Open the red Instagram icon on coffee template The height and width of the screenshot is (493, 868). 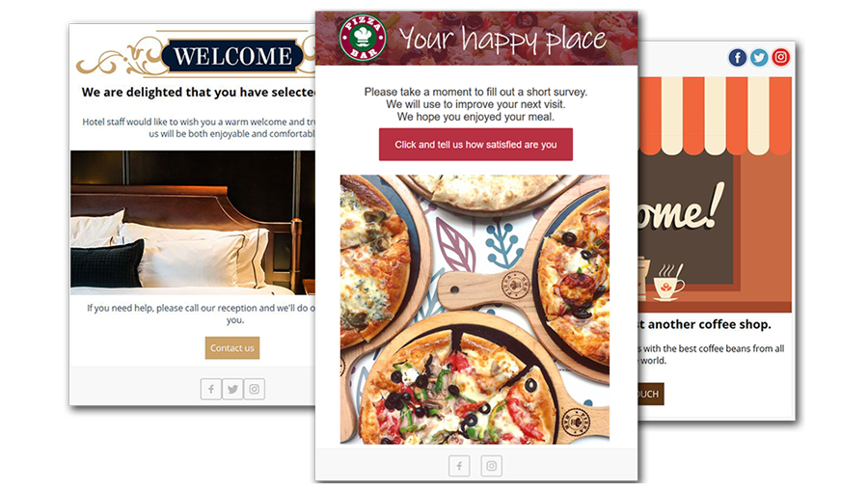tap(780, 57)
